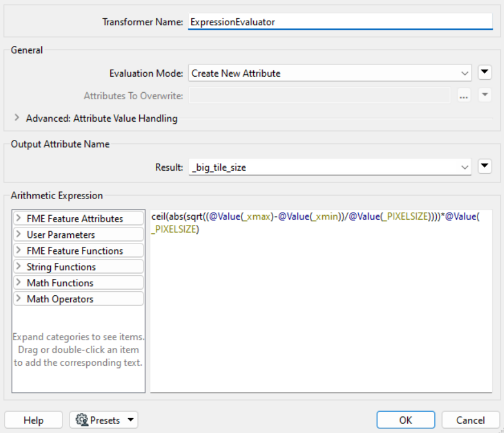
Task: Cancel the ExpressionEvaluator dialog
Action: (x=470, y=420)
